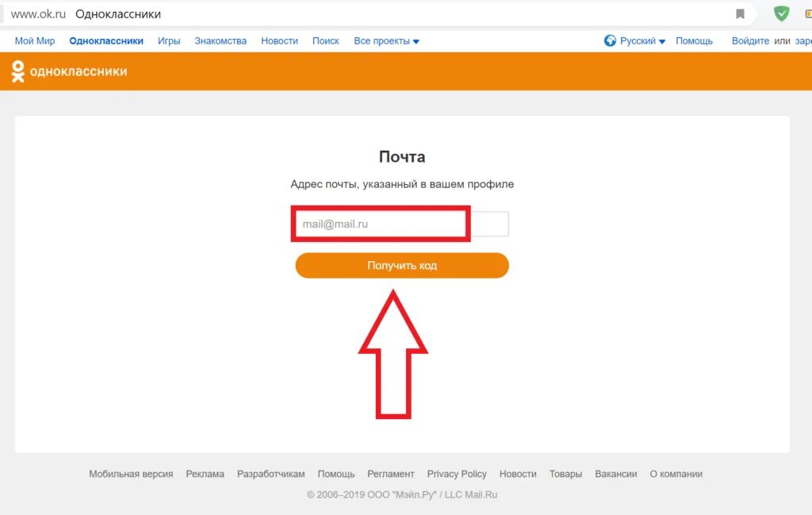Open Новости in top navigation bar
The image size is (812, 515).
tap(280, 41)
